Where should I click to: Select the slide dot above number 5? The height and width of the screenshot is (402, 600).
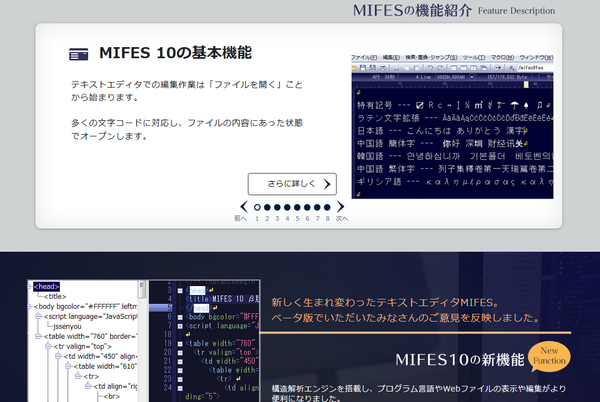[x=297, y=207]
